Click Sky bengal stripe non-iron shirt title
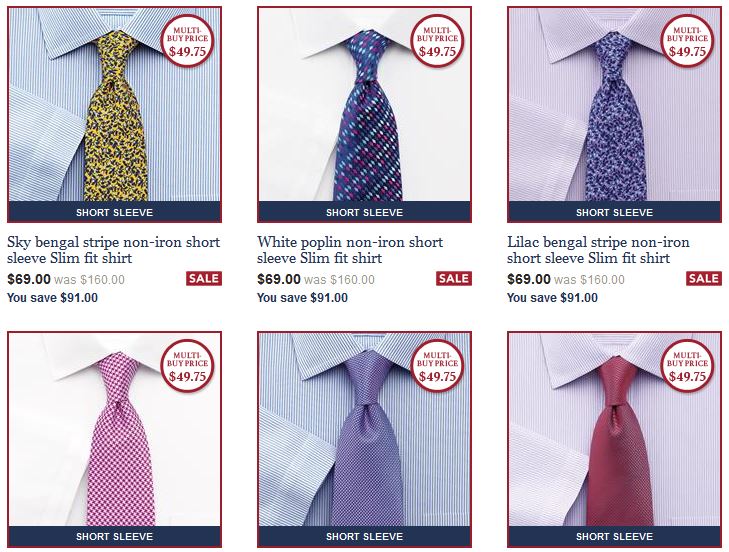This screenshot has width=729, height=552. [113, 250]
